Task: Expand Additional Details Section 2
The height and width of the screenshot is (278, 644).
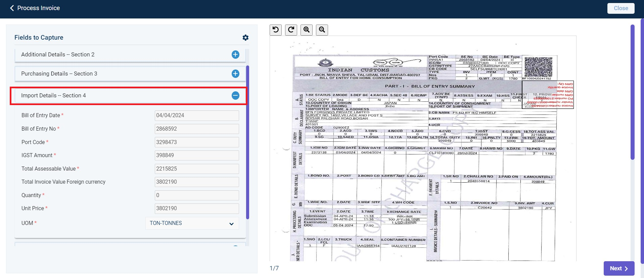Action: (x=235, y=54)
